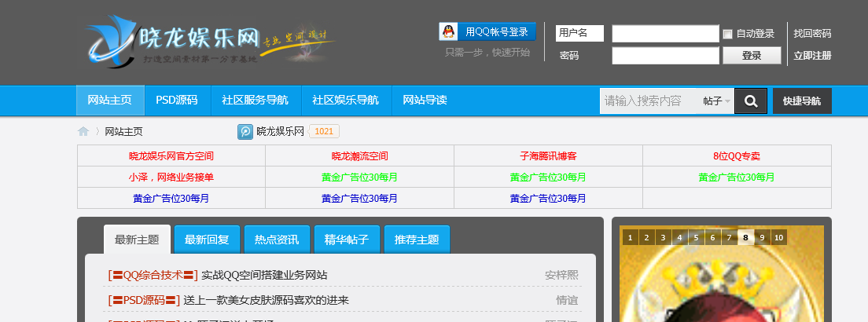The height and width of the screenshot is (322, 868).
Task: Open the 网站主页 breadcrumb link
Action: [123, 132]
